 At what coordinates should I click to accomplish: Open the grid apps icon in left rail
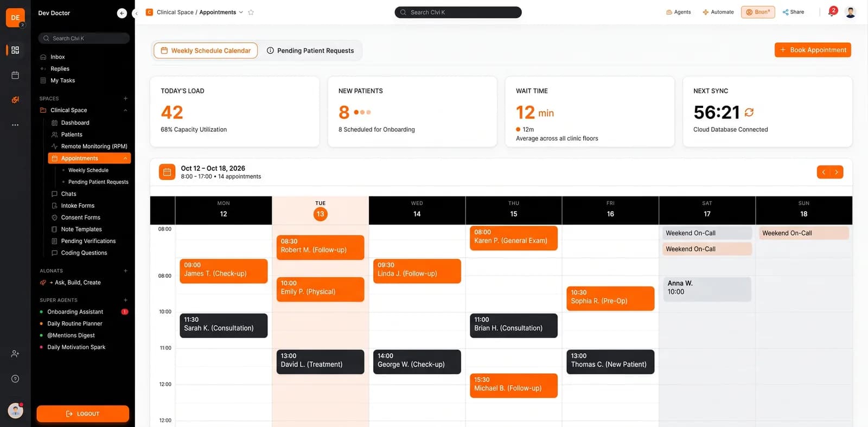pos(15,50)
